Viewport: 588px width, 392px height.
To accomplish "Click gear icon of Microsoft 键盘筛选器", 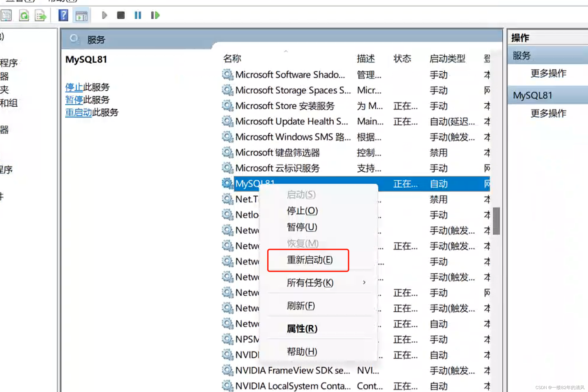I will 227,152.
